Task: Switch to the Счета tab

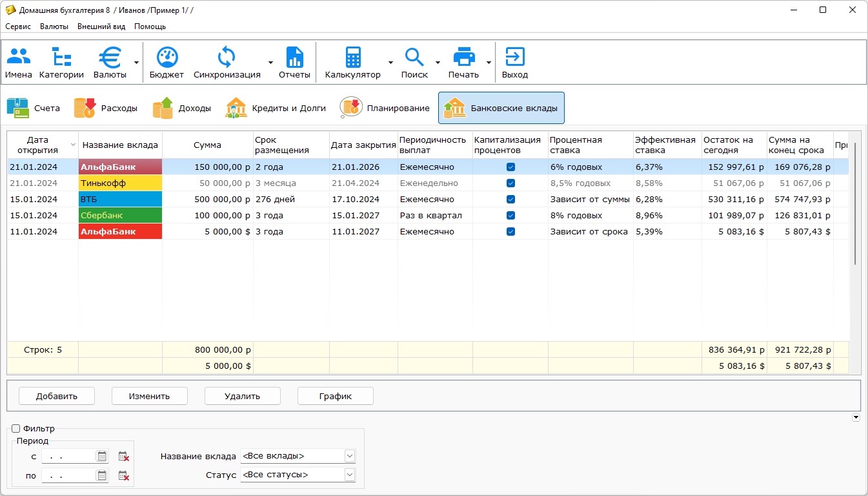Action: (34, 108)
